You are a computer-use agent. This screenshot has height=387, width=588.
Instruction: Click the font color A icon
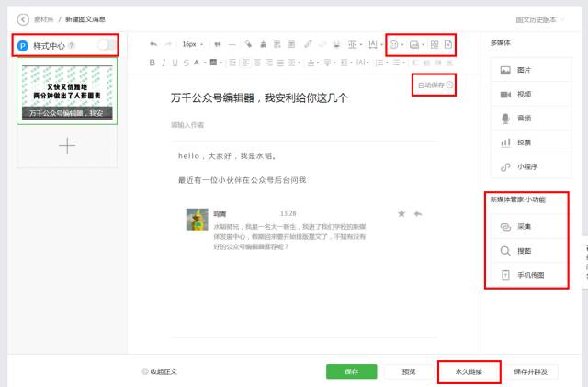click(x=196, y=63)
